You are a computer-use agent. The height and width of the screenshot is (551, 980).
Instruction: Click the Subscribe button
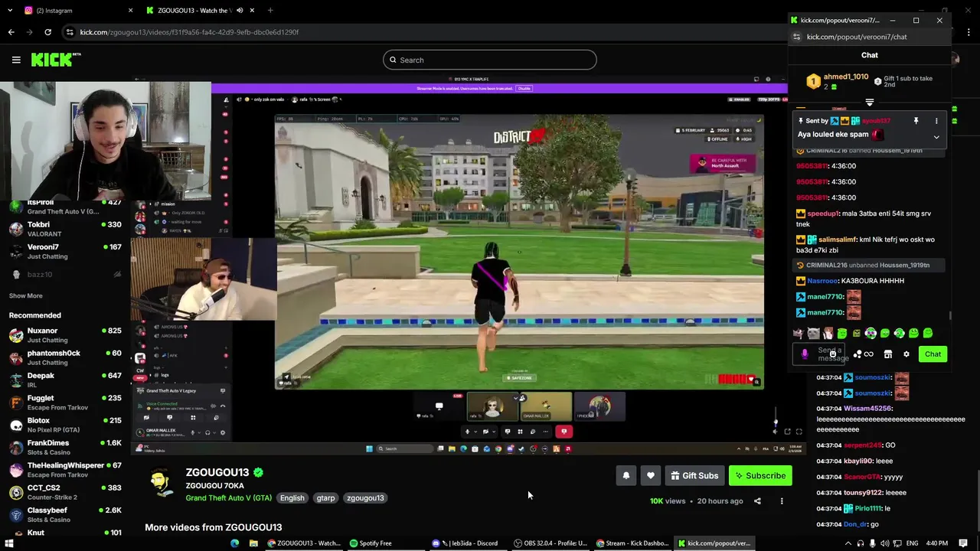760,476
